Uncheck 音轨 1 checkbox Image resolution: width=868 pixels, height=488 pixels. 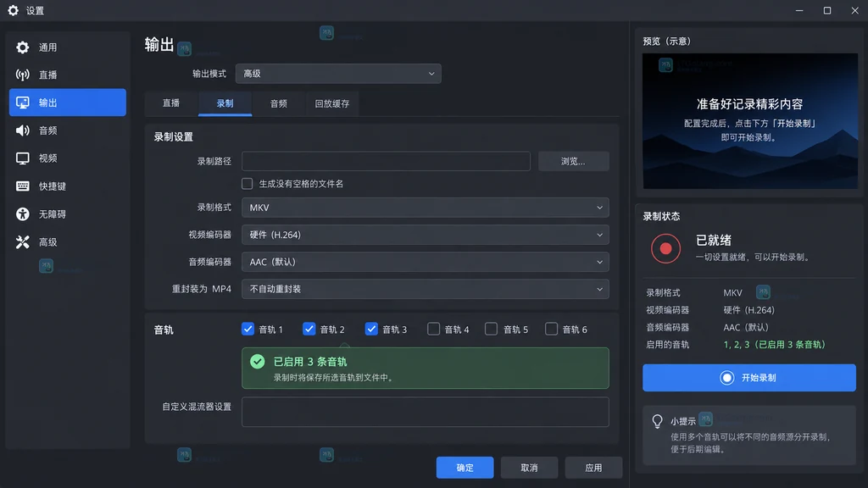pyautogui.click(x=248, y=330)
